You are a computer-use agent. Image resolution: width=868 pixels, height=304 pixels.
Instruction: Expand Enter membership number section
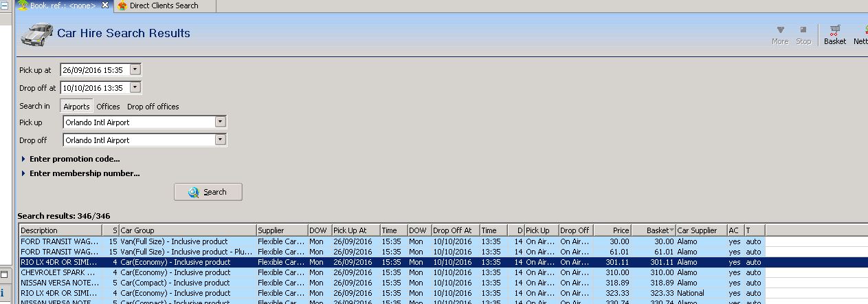[x=80, y=173]
